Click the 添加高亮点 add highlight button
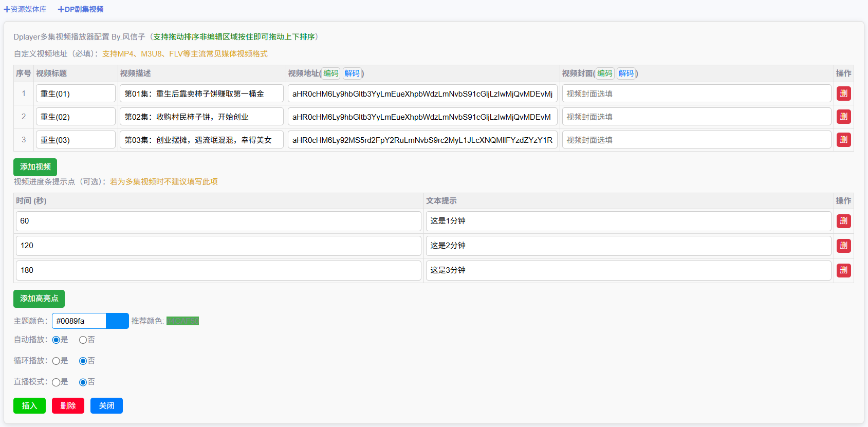Viewport: 868px width, 427px height. point(39,299)
